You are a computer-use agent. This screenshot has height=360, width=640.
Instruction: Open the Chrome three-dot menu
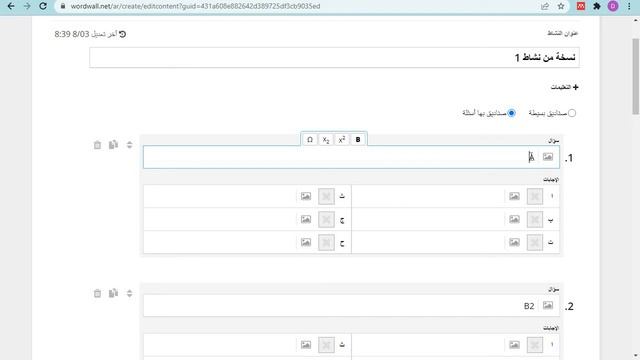click(629, 6)
